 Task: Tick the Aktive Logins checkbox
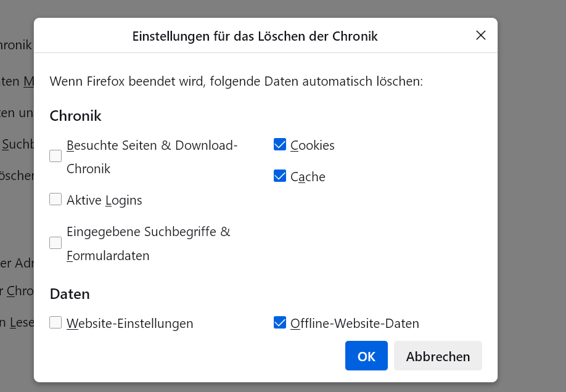pyautogui.click(x=55, y=199)
